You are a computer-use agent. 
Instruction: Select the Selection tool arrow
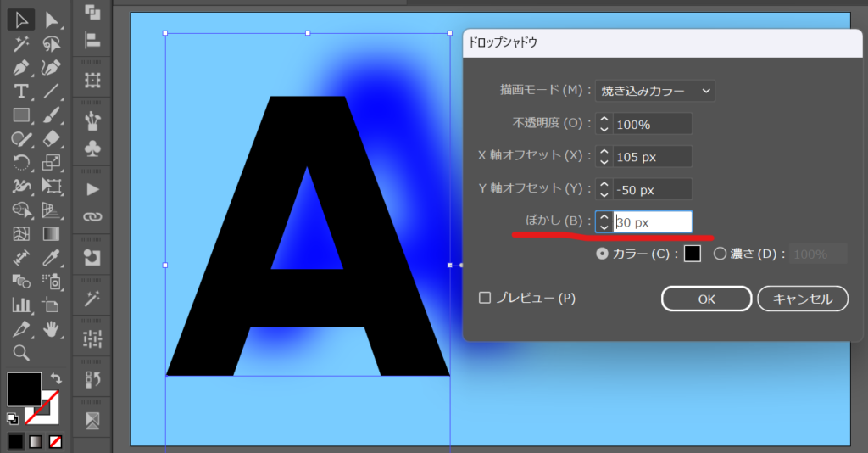21,20
